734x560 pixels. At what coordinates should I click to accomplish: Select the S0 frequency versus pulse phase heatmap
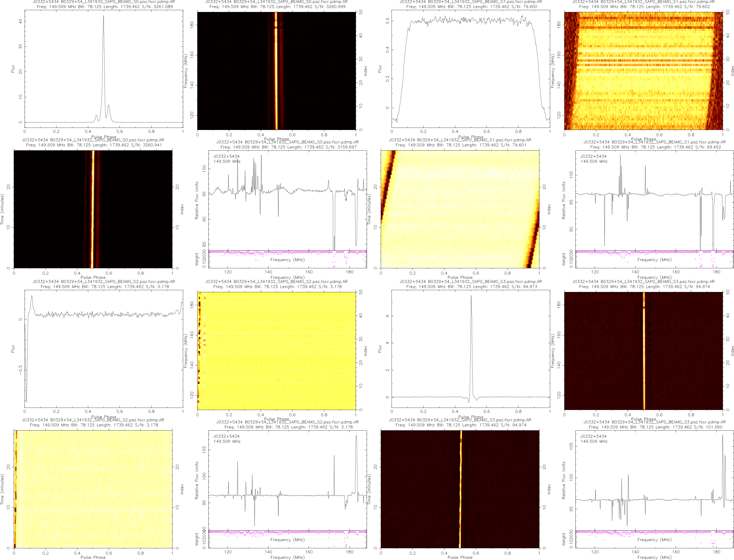[x=276, y=71]
